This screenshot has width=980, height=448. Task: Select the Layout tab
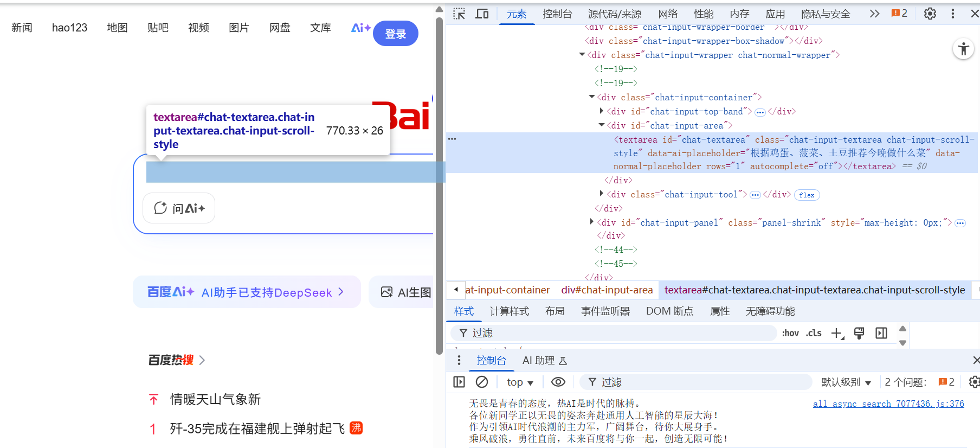point(555,311)
